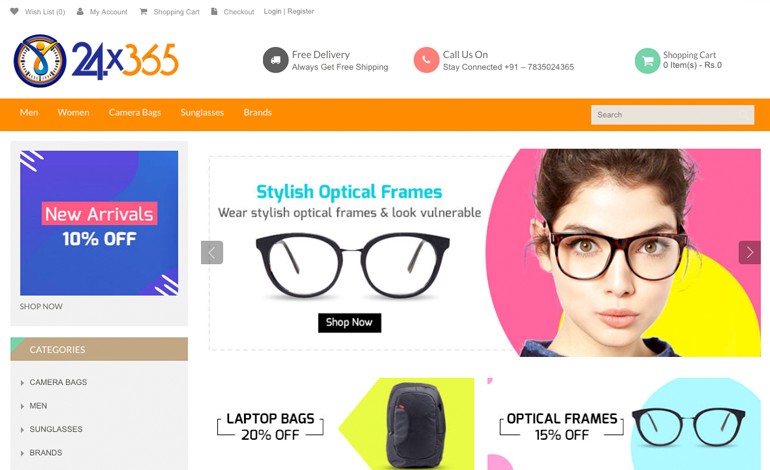
Task: Click the black Shop Now button
Action: click(349, 323)
